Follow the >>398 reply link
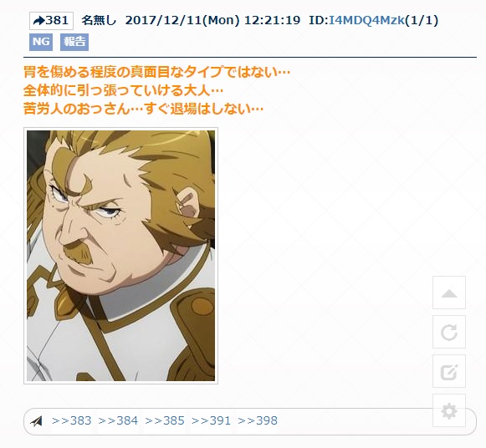486x448 pixels. [x=258, y=420]
